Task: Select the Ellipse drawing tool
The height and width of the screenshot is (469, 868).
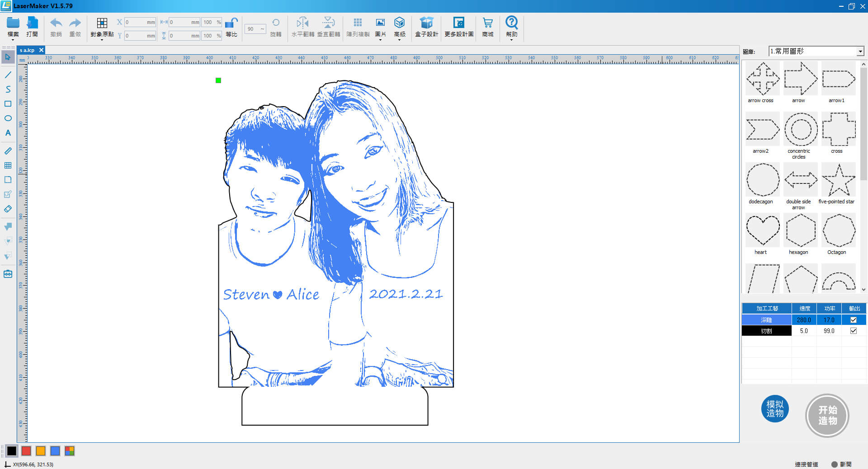Action: pyautogui.click(x=8, y=118)
